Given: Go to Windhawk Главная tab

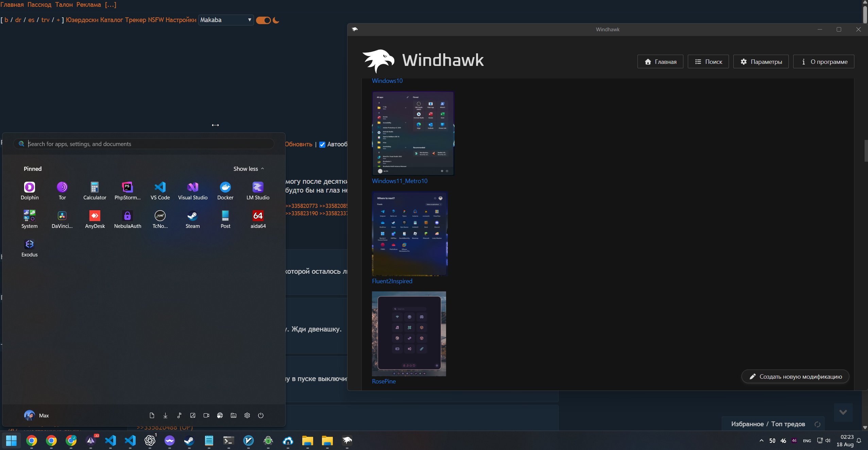Looking at the screenshot, I should click(660, 61).
